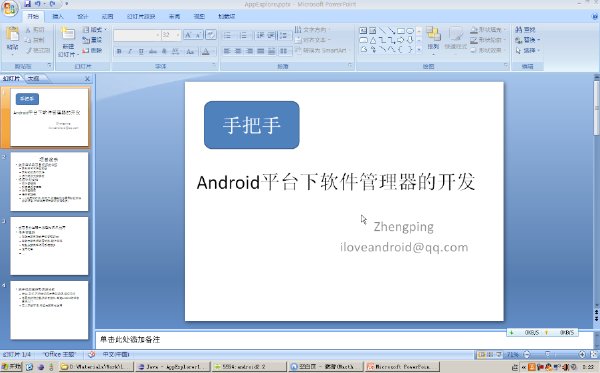Click the notes area 单击此处添加备注

pos(130,339)
